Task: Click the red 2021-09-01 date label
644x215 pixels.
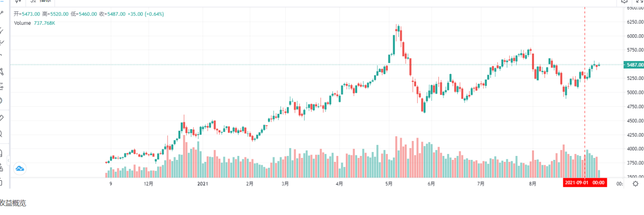Action: point(585,183)
